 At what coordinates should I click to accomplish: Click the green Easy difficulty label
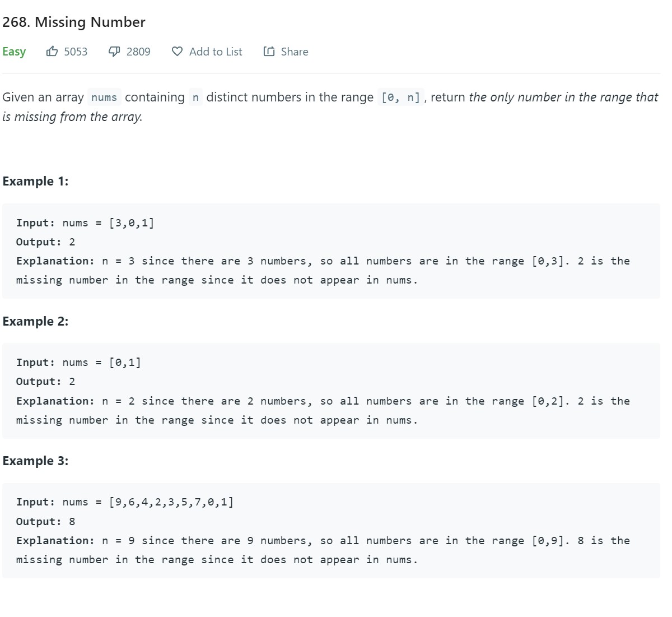click(x=14, y=52)
